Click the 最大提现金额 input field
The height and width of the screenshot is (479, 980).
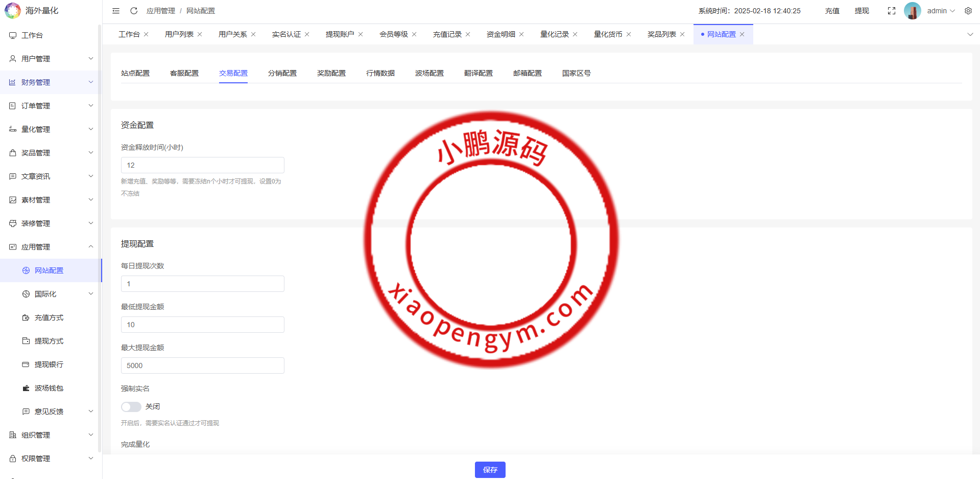coord(202,366)
